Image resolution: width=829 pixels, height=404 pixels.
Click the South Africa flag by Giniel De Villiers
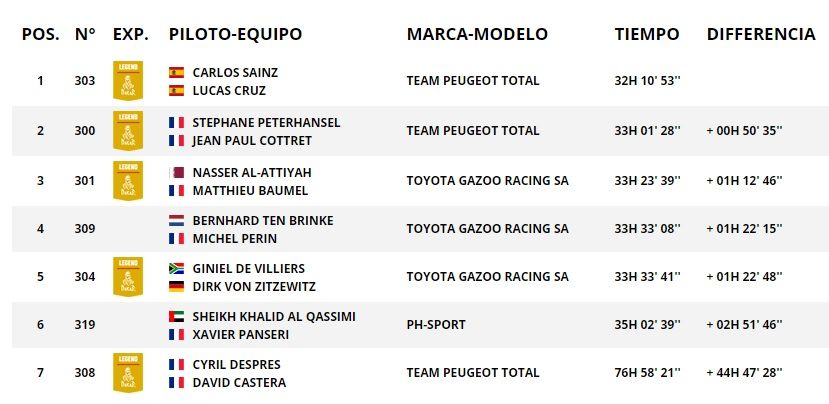(x=177, y=269)
